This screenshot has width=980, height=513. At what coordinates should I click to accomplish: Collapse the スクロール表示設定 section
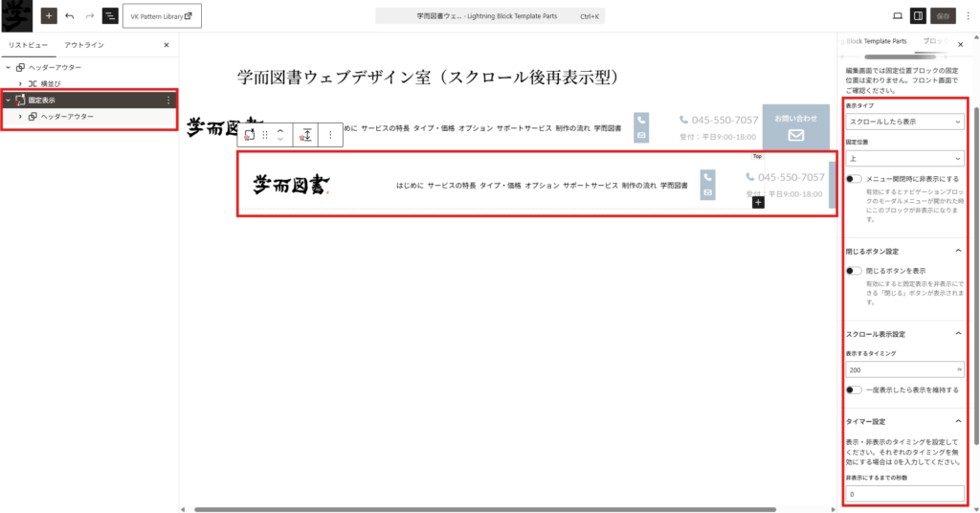coord(959,333)
